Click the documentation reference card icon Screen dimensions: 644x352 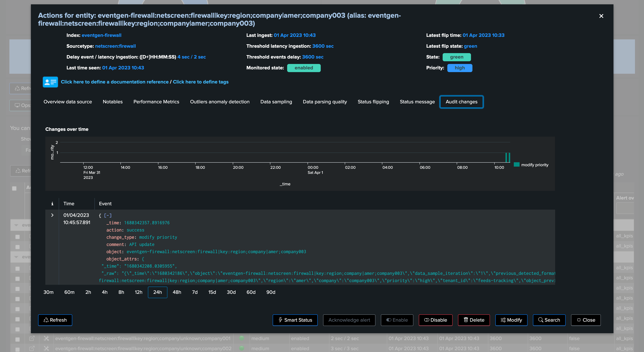50,82
